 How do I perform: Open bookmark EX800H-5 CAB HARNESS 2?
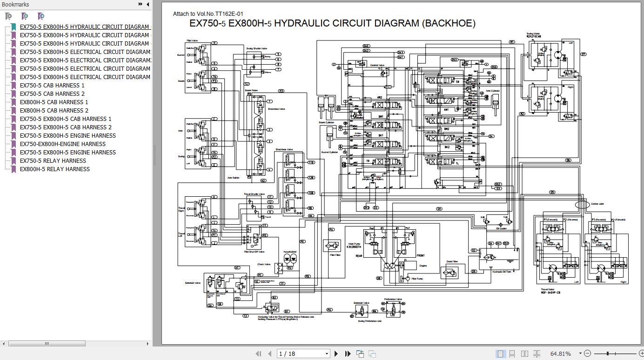(x=54, y=111)
